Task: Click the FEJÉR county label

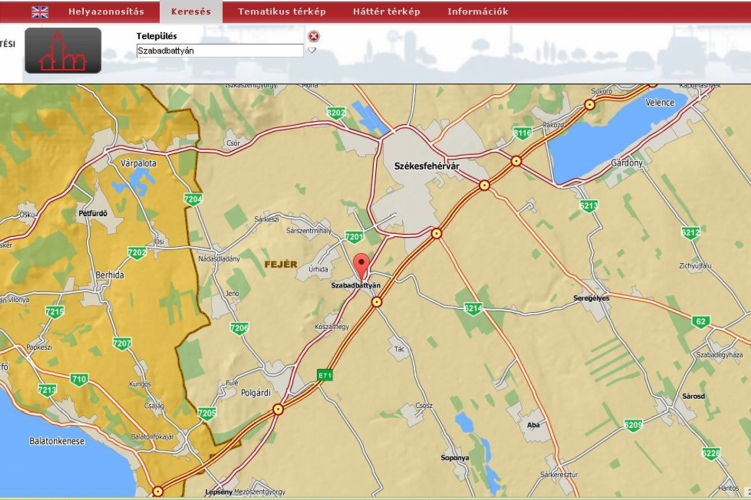Action: pos(281,264)
